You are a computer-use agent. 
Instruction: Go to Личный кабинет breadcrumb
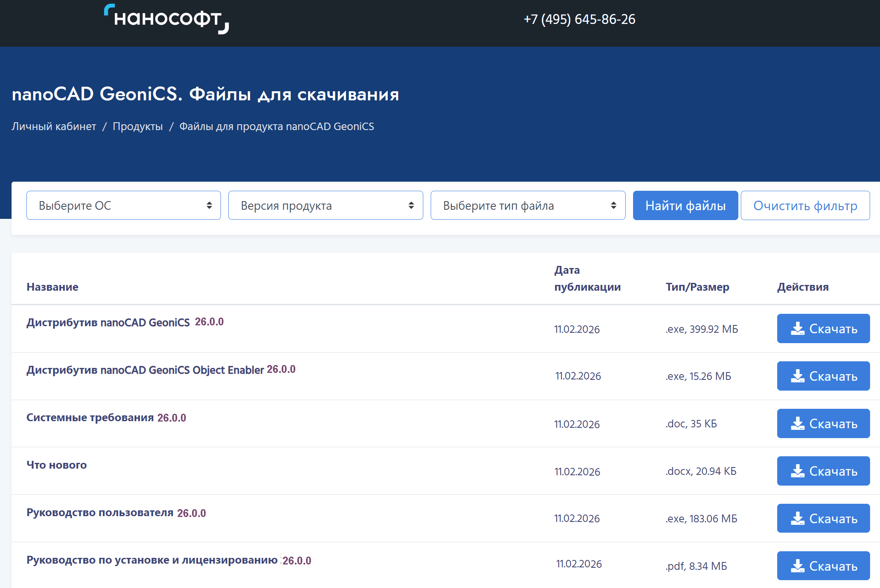click(54, 126)
